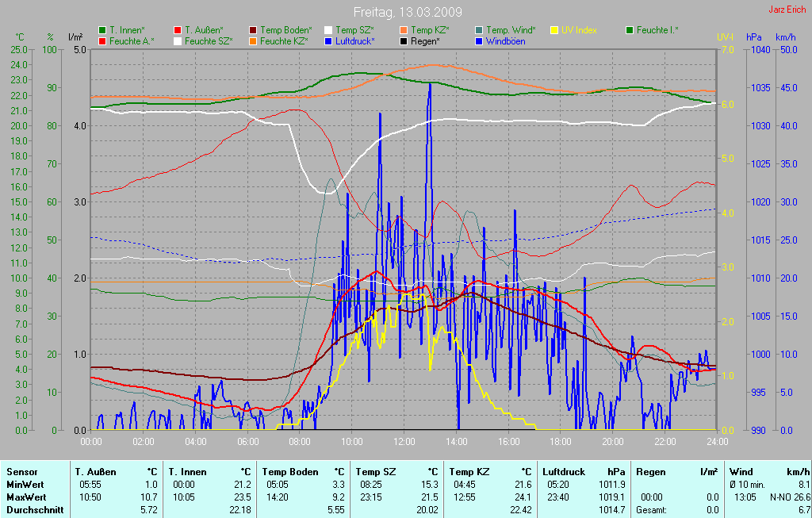The image size is (812, 518).
Task: Click the green Feuchte I. legend swatch
Action: tap(630, 30)
